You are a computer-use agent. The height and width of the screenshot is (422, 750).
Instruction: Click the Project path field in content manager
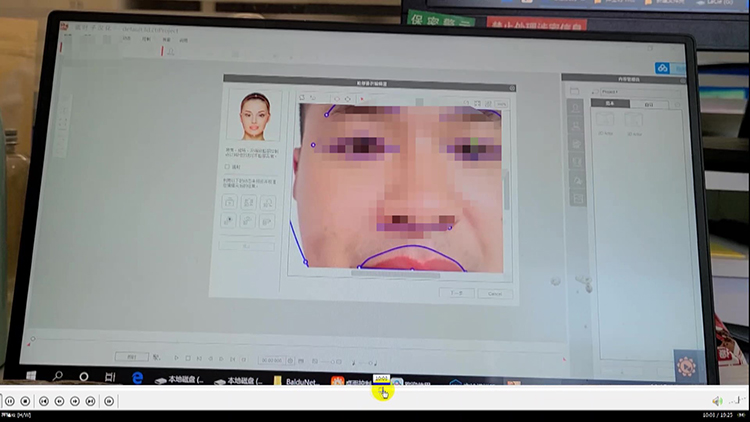pos(639,91)
